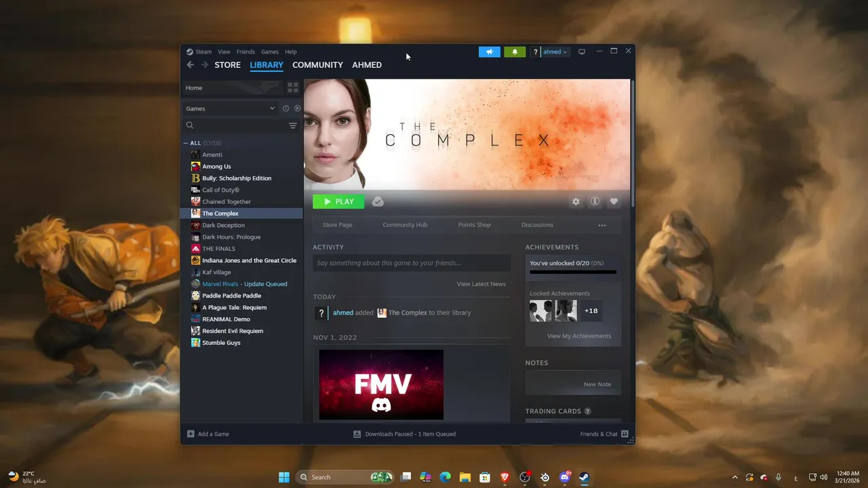Open collections grid view icon

(x=293, y=87)
